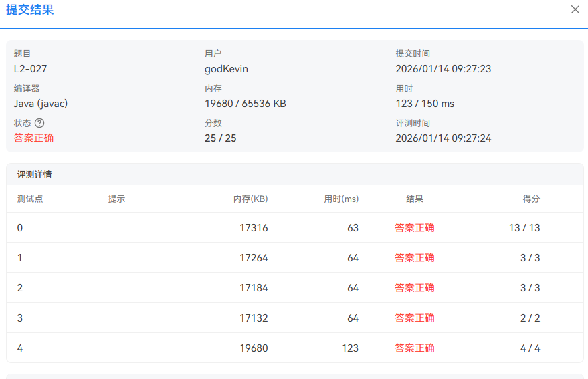The image size is (588, 379).
Task: Click the 编译器 field label
Action: pos(27,88)
